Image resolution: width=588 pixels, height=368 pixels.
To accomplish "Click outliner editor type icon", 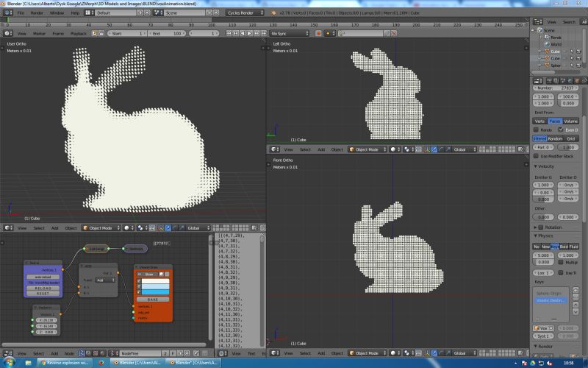I will [538, 22].
